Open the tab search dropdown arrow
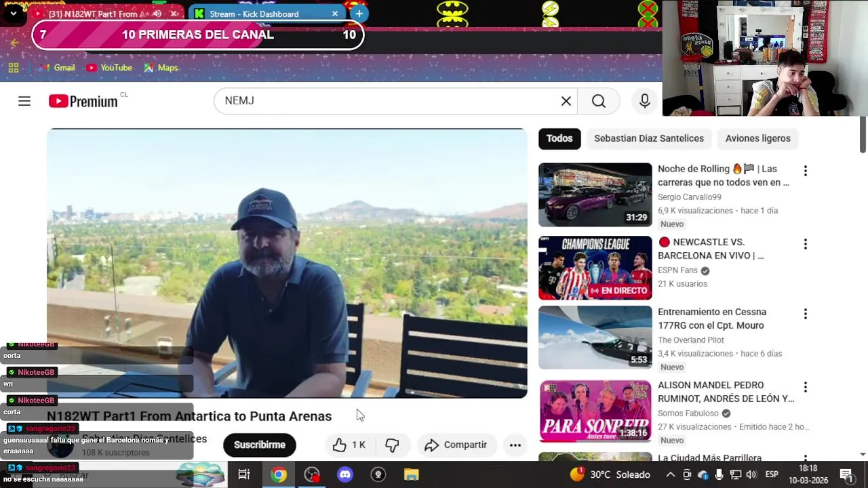The height and width of the screenshot is (488, 868). pyautogui.click(x=13, y=14)
